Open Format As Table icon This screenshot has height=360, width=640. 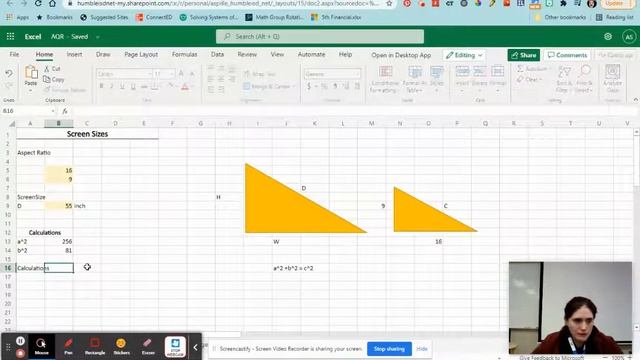point(415,72)
